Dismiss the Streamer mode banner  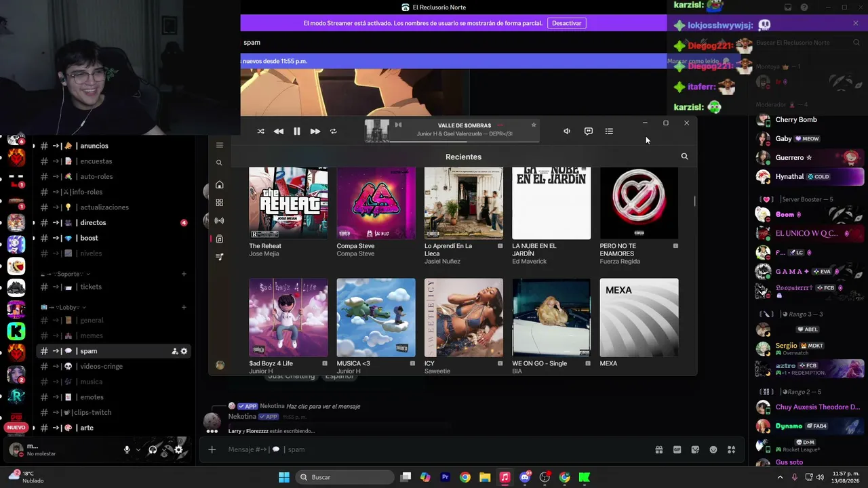tap(856, 23)
